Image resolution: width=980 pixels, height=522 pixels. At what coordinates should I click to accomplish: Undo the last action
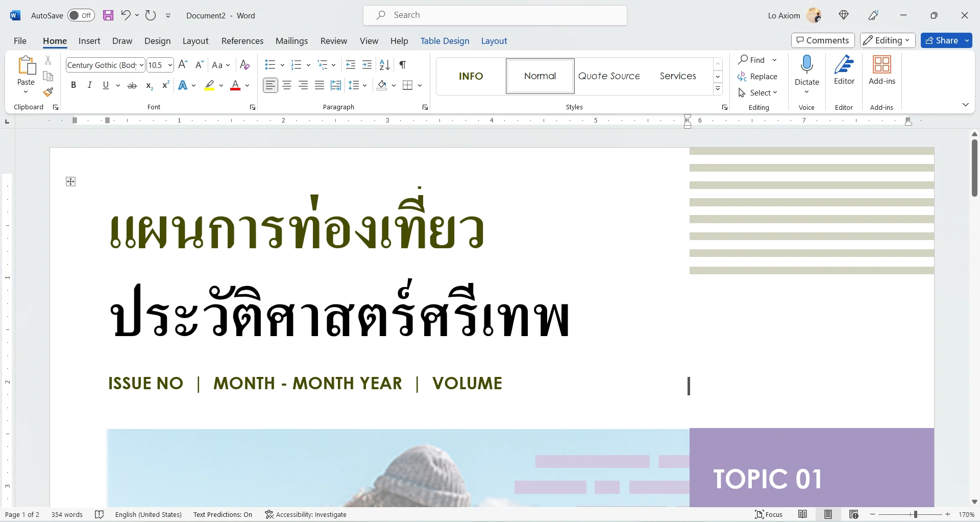click(x=126, y=15)
